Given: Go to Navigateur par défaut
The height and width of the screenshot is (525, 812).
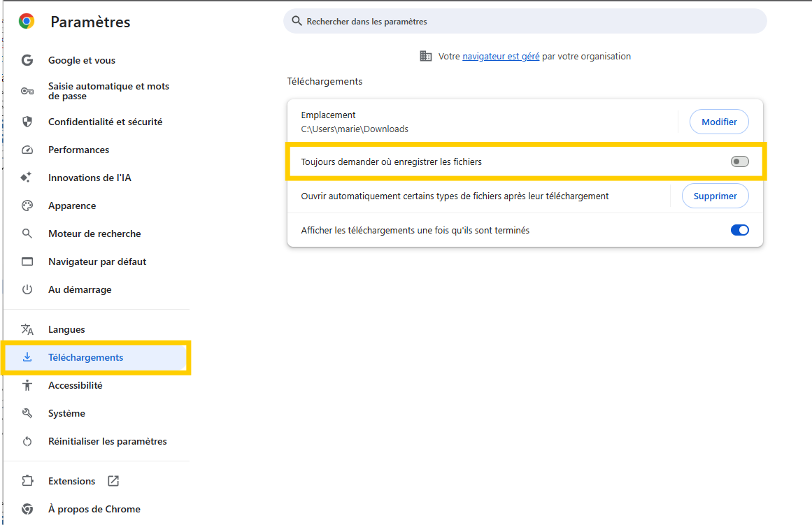Looking at the screenshot, I should tap(97, 261).
